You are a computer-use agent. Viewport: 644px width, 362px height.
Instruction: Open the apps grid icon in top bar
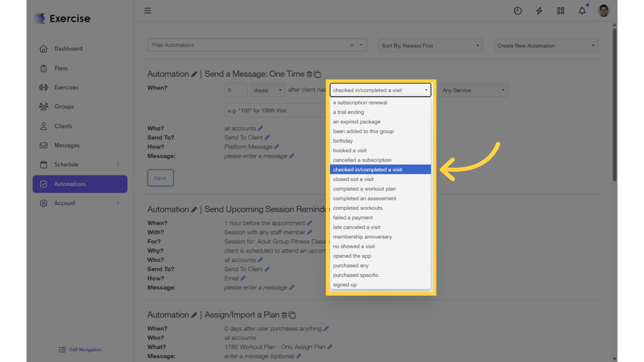pos(561,10)
